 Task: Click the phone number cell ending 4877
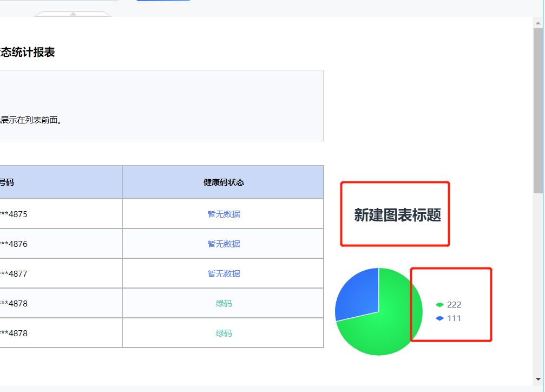(61, 274)
